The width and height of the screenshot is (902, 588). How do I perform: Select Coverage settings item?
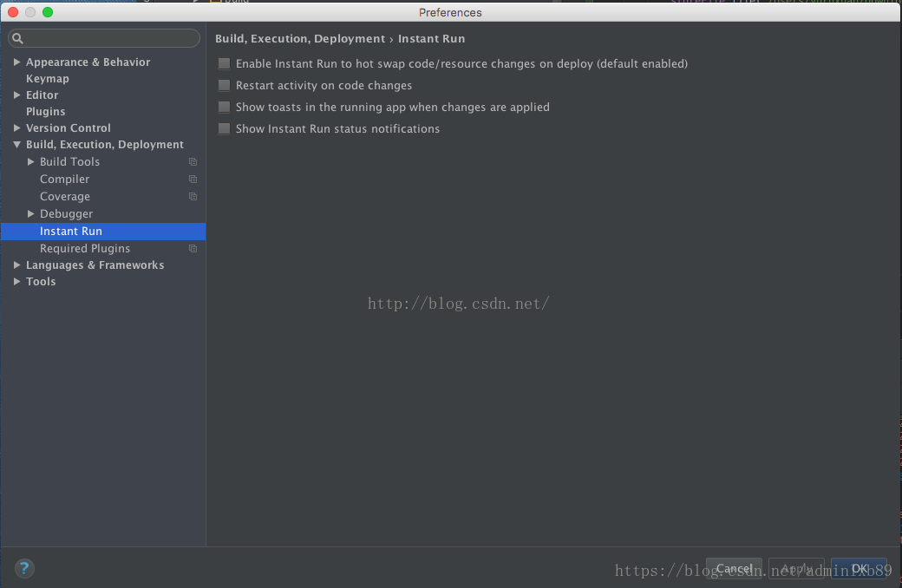coord(65,197)
